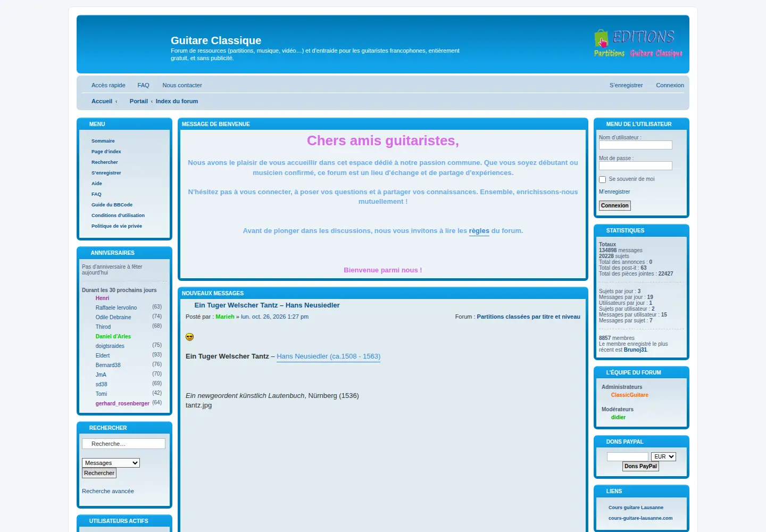This screenshot has width=766, height=532.
Task: Focus the 'Nom d'utilisateur' field
Action: tap(636, 145)
